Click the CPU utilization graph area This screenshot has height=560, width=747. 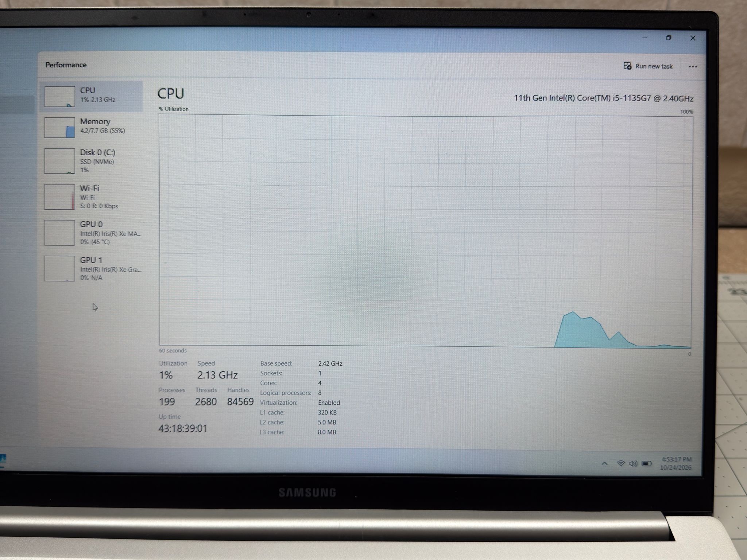(425, 230)
